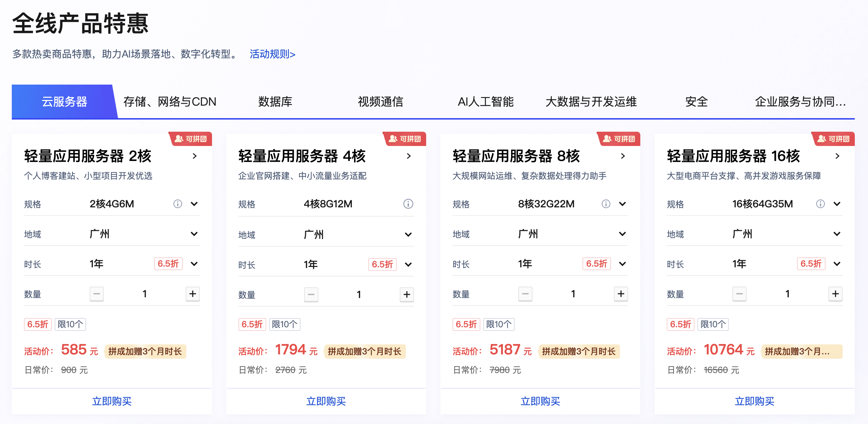
Task: Click 可拼团 badge on 16核 server card
Action: pos(834,139)
